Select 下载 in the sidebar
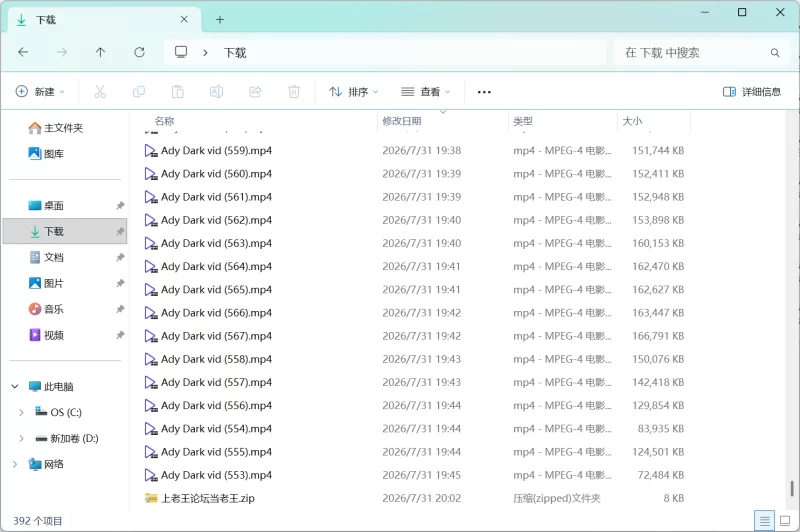 tap(65, 232)
